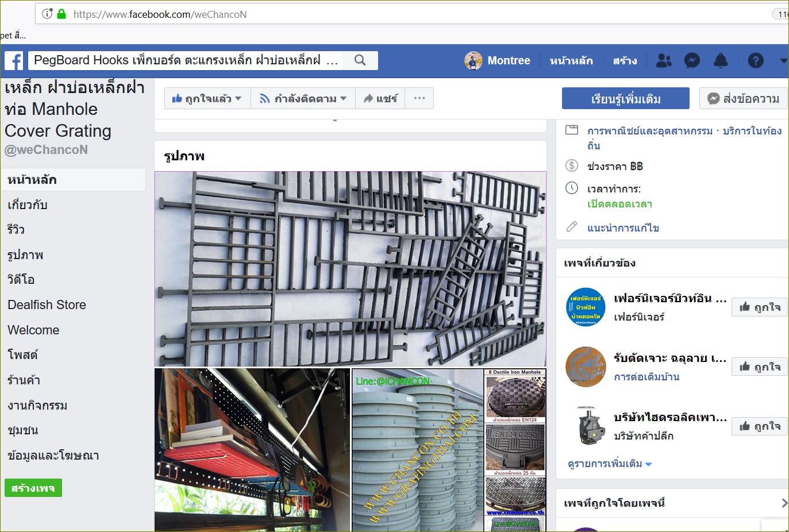The height and width of the screenshot is (532, 789).
Task: Open รับตัดเจาะ ฉลุลาย page title
Action: (670, 358)
